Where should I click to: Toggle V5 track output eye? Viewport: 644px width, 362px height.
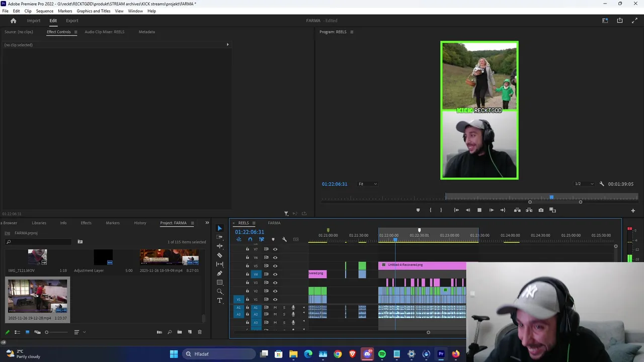click(x=275, y=265)
